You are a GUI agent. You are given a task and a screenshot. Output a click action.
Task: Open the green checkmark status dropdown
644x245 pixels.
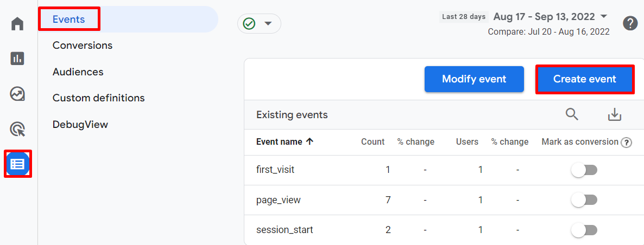tap(259, 24)
